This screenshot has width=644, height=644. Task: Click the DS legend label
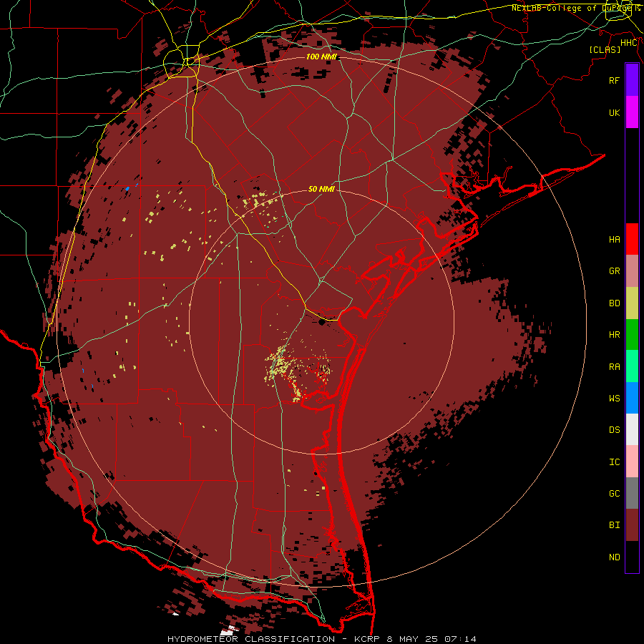coord(615,430)
